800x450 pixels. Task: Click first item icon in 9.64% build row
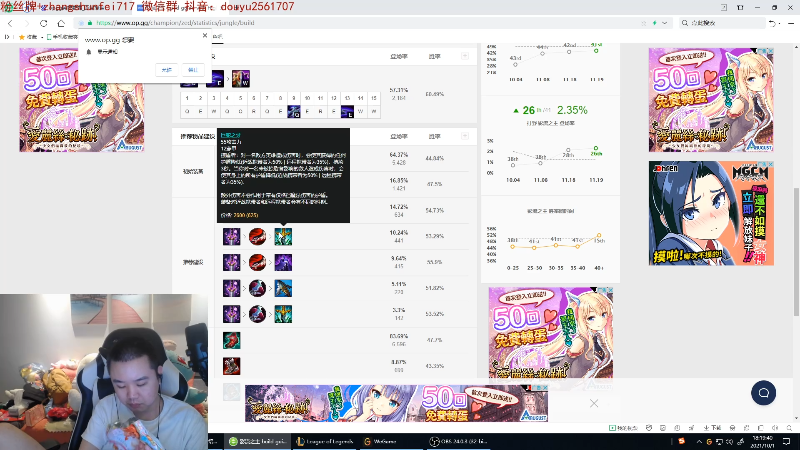[231, 262]
